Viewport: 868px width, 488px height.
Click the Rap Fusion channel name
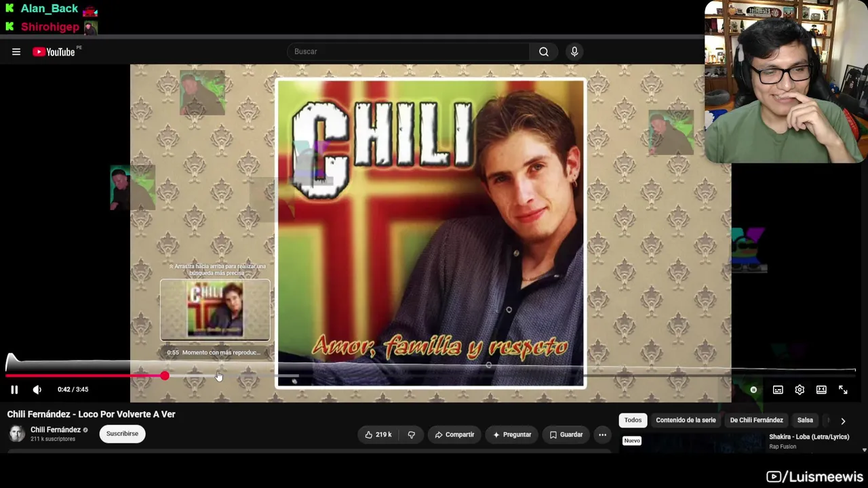783,447
